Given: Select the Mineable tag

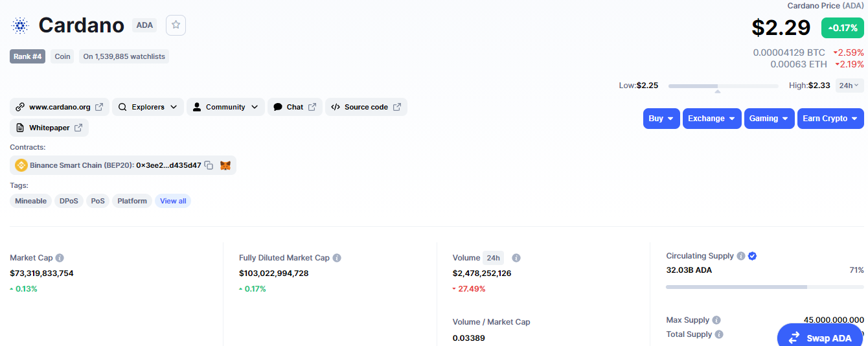Looking at the screenshot, I should click(31, 201).
